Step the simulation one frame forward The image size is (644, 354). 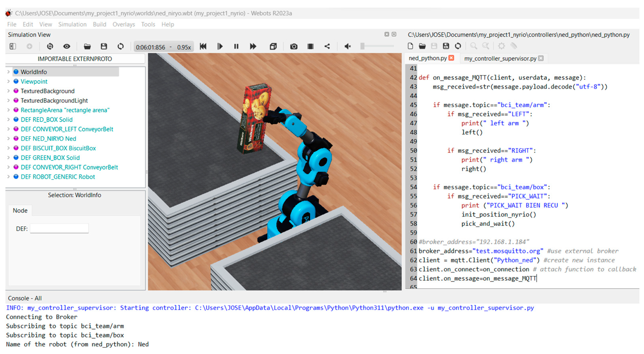point(220,46)
